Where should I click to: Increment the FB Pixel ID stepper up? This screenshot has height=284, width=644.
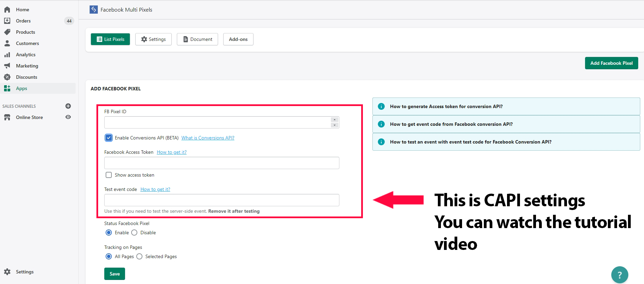(335, 120)
